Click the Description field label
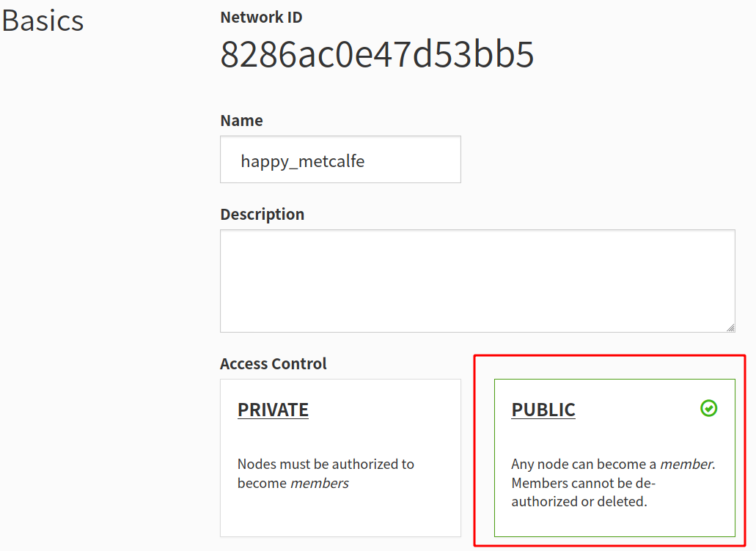This screenshot has width=756, height=551. (x=263, y=215)
